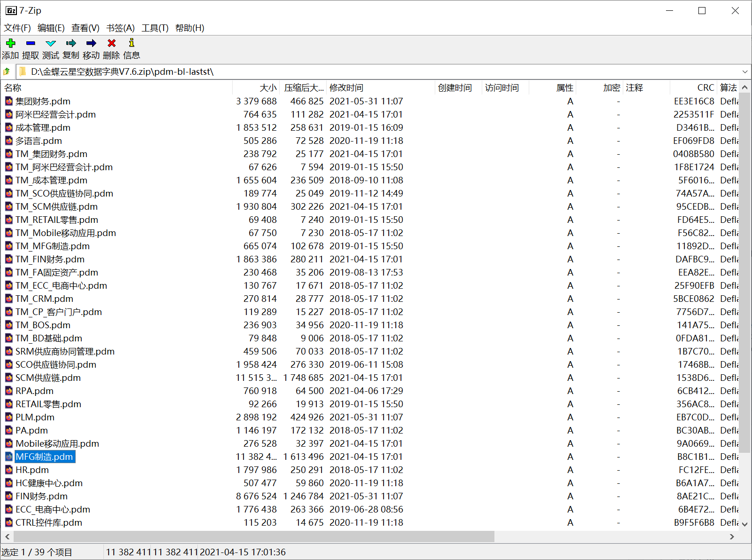
Task: Click the file icon of CTRL控件库.pdm
Action: coord(9,522)
